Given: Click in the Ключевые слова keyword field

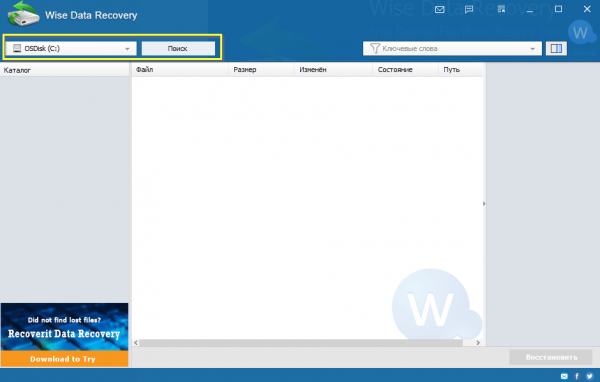Looking at the screenshot, I should [x=452, y=49].
